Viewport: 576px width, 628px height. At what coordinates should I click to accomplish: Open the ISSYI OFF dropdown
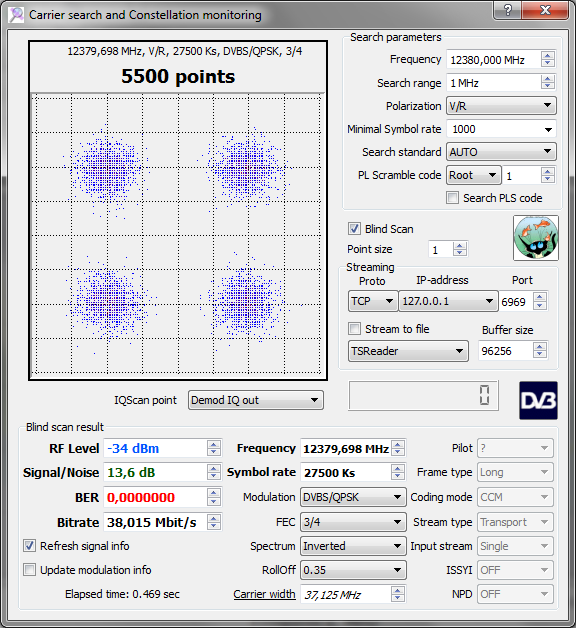point(515,570)
